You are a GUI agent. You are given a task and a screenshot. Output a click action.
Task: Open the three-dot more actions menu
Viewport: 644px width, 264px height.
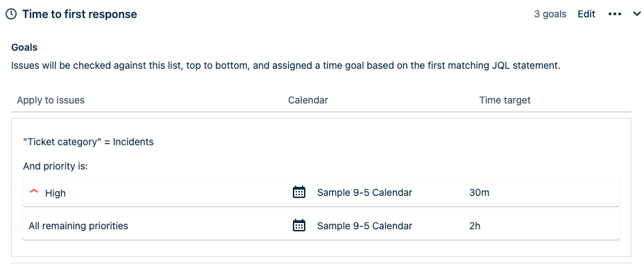(614, 14)
